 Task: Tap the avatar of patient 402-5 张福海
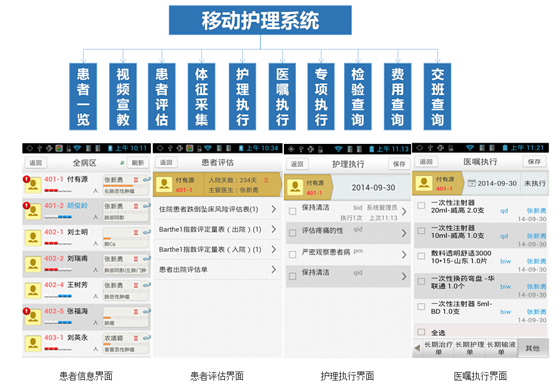(33, 317)
